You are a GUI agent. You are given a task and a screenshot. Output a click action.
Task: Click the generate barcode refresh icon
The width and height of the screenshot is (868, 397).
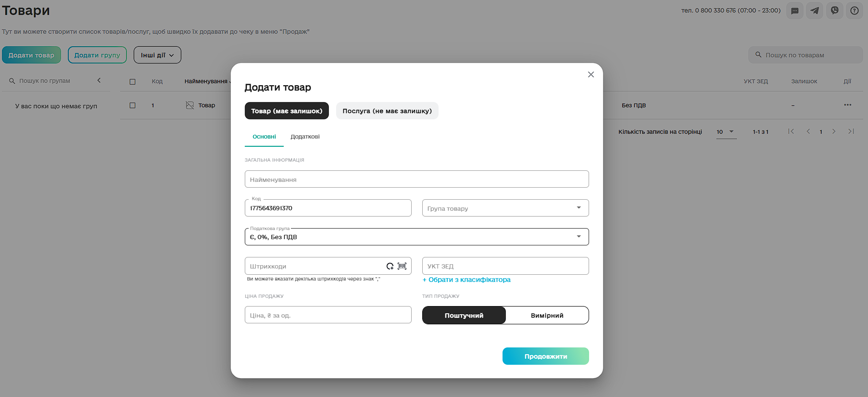click(x=390, y=266)
